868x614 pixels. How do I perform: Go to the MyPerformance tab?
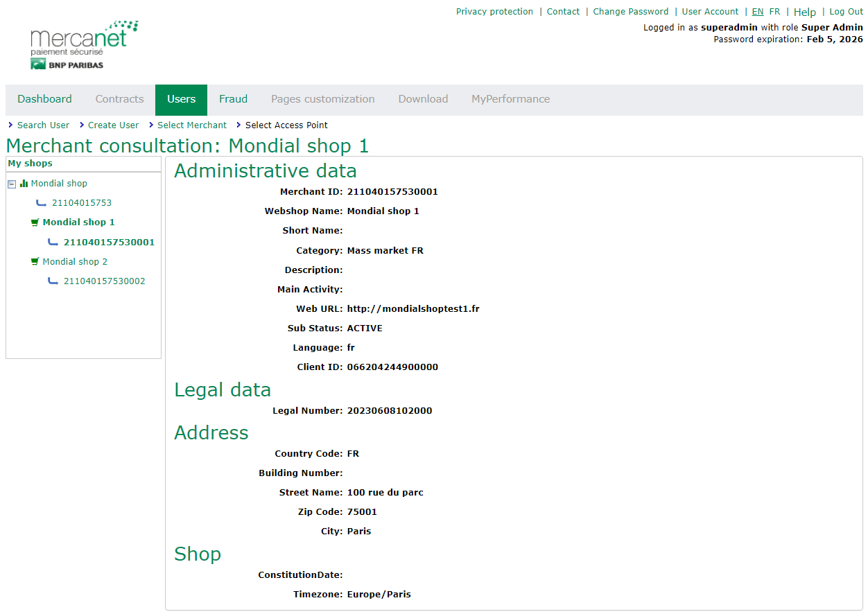[x=510, y=99]
